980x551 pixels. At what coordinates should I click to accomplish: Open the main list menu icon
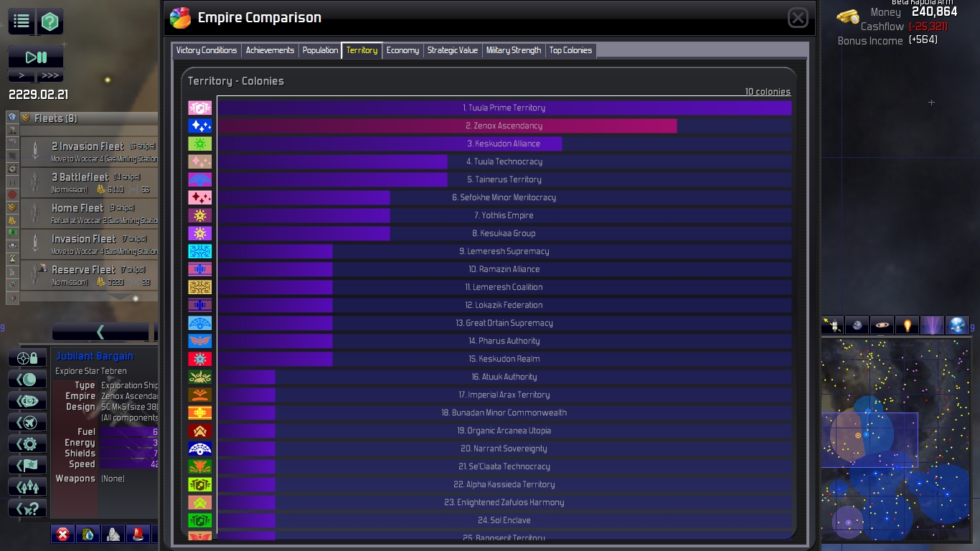point(22,22)
